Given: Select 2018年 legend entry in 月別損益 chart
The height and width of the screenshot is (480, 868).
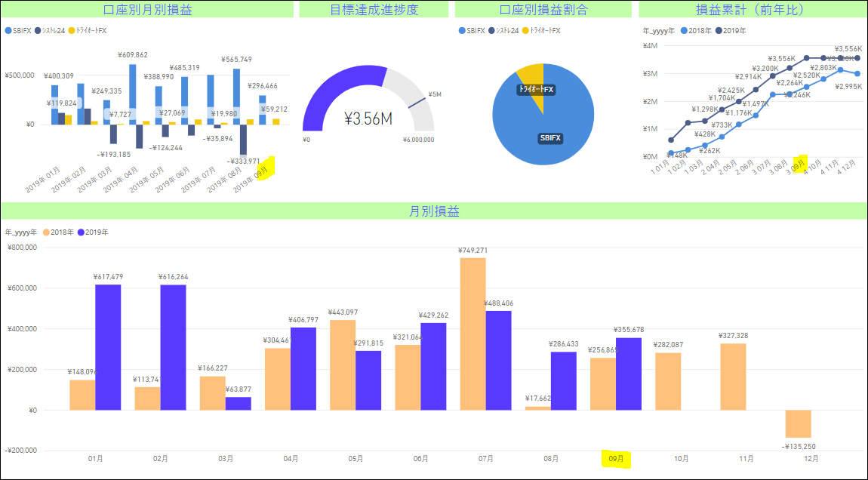Looking at the screenshot, I should (58, 232).
